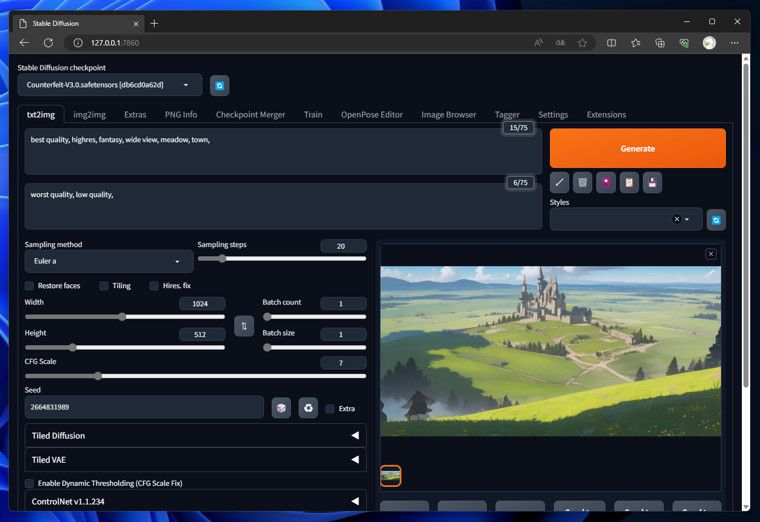This screenshot has width=760, height=522.
Task: Adjust the Height slider
Action: tap(125, 348)
